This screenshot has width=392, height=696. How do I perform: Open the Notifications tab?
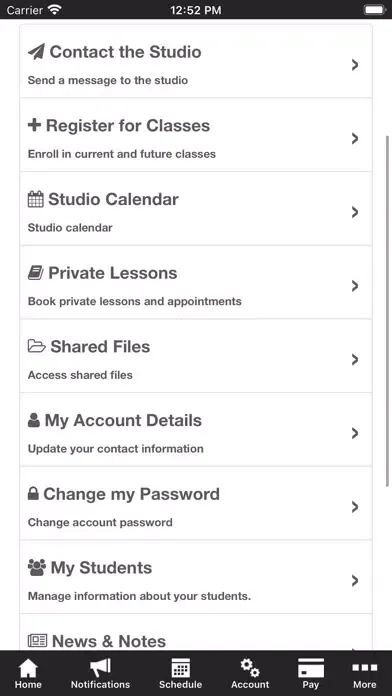[x=100, y=673]
